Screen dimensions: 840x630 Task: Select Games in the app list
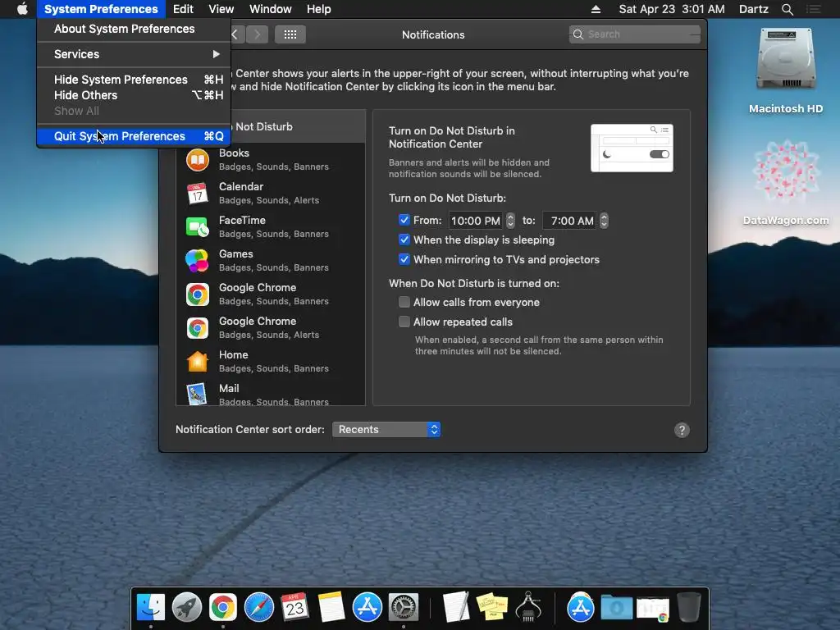coord(271,261)
